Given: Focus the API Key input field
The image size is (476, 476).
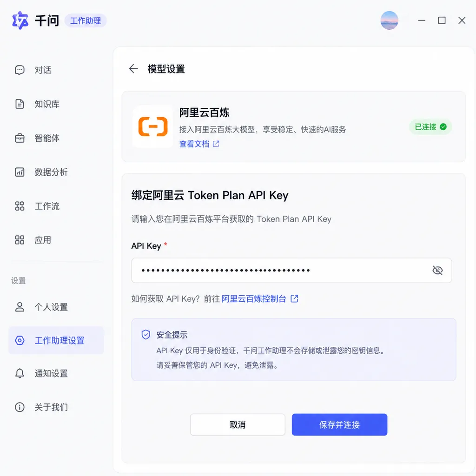Looking at the screenshot, I should coord(291,270).
